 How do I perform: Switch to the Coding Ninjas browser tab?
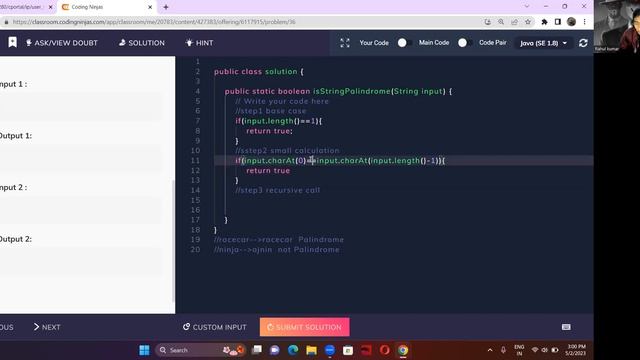point(105,7)
